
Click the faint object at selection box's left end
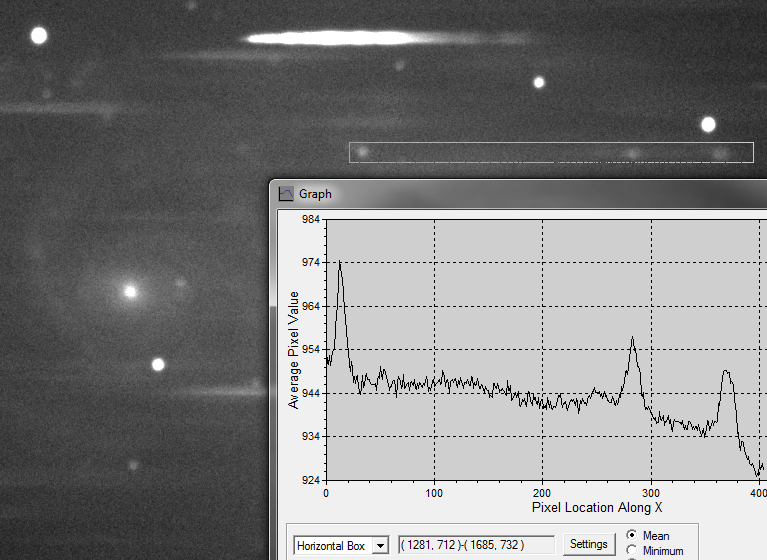coord(363,152)
